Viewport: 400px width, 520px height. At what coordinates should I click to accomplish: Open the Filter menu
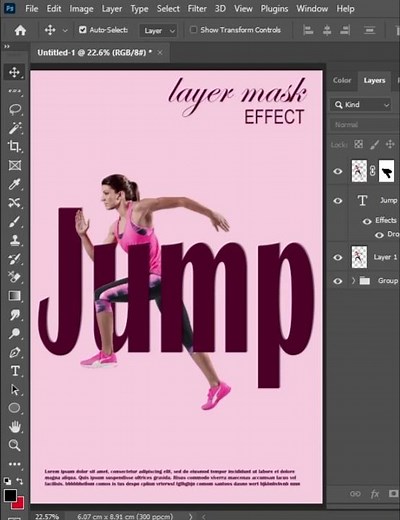click(197, 8)
